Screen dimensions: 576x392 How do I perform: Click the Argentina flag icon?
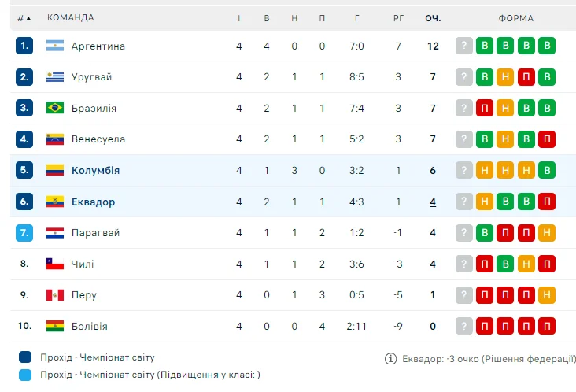(x=54, y=46)
